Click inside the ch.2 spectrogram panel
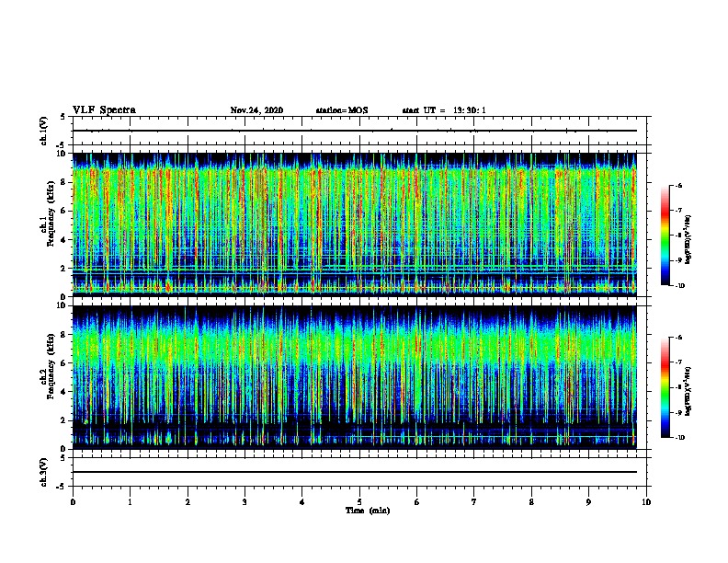The height and width of the screenshot is (563, 728). (355, 377)
